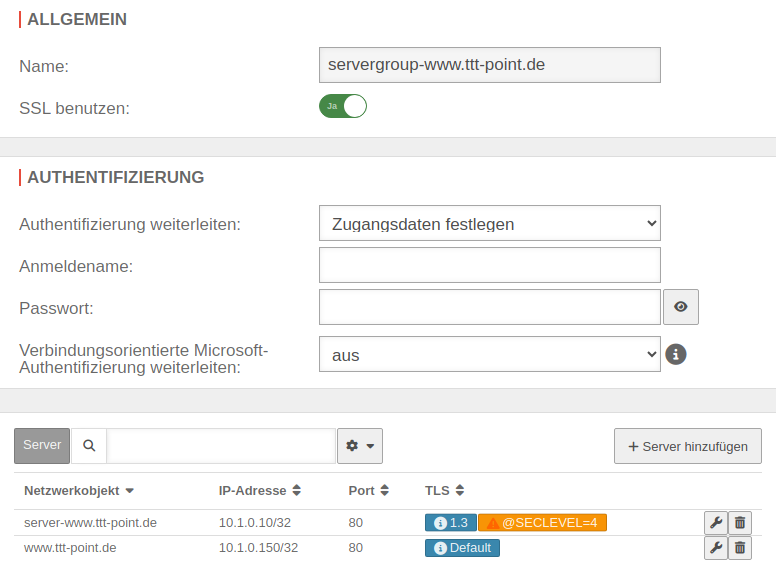Image resolution: width=776 pixels, height=579 pixels.
Task: Focus the Anmeldename input field
Action: click(x=490, y=265)
